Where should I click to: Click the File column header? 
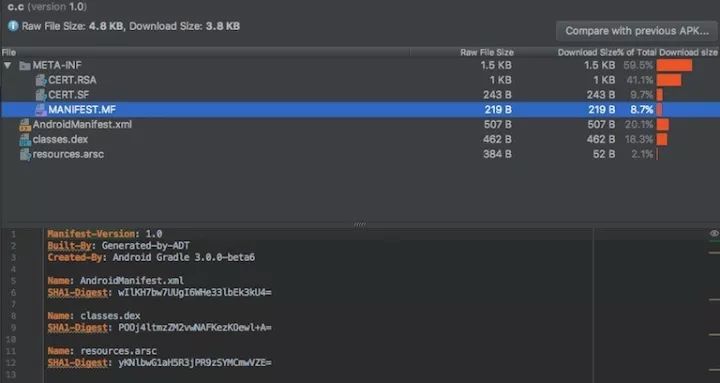9,52
